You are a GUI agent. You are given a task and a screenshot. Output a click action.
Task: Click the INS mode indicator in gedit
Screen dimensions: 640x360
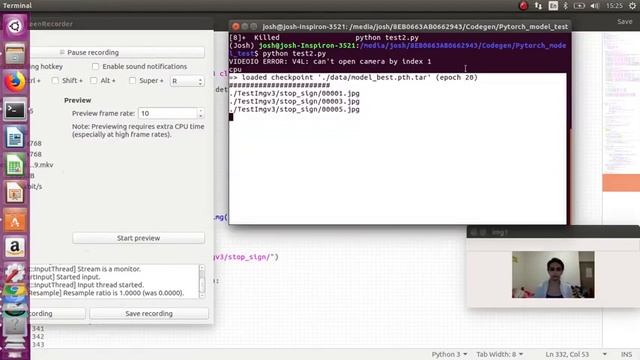626,354
